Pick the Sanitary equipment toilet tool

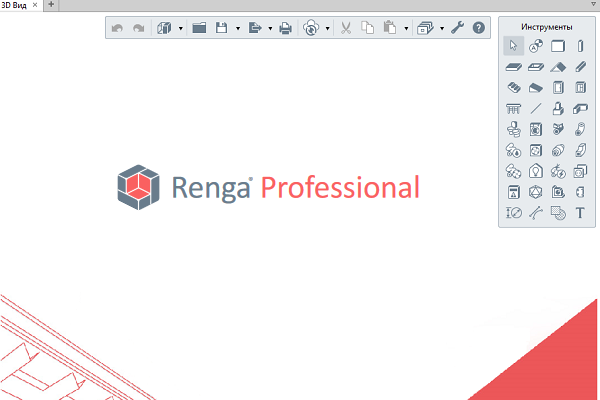pos(514,129)
